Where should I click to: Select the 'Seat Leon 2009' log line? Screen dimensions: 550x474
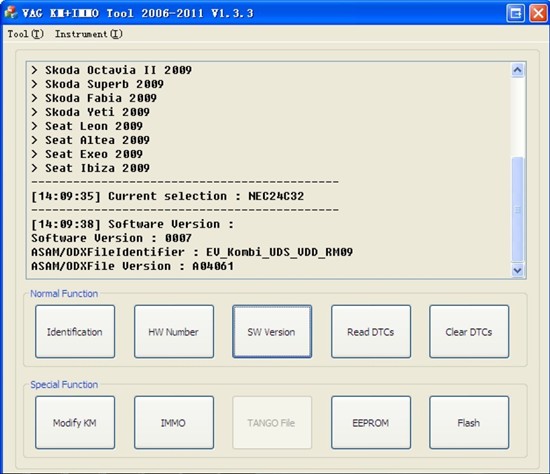pos(87,126)
